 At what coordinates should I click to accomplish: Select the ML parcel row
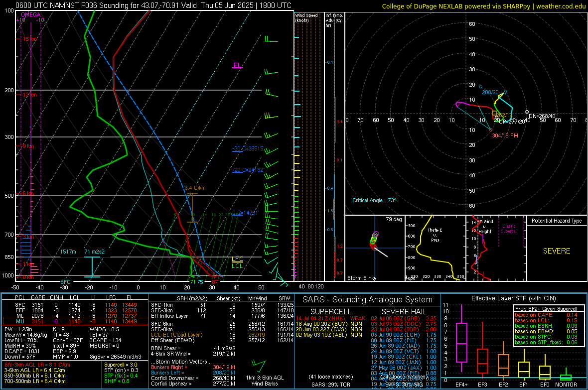pyautogui.click(x=76, y=316)
